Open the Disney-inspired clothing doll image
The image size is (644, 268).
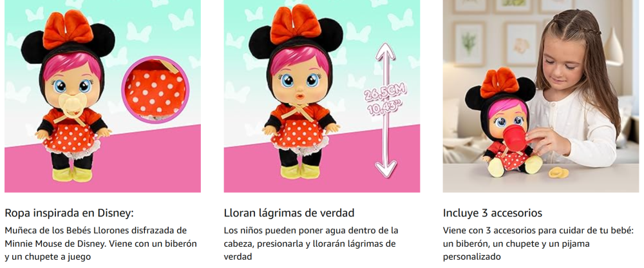[102, 96]
